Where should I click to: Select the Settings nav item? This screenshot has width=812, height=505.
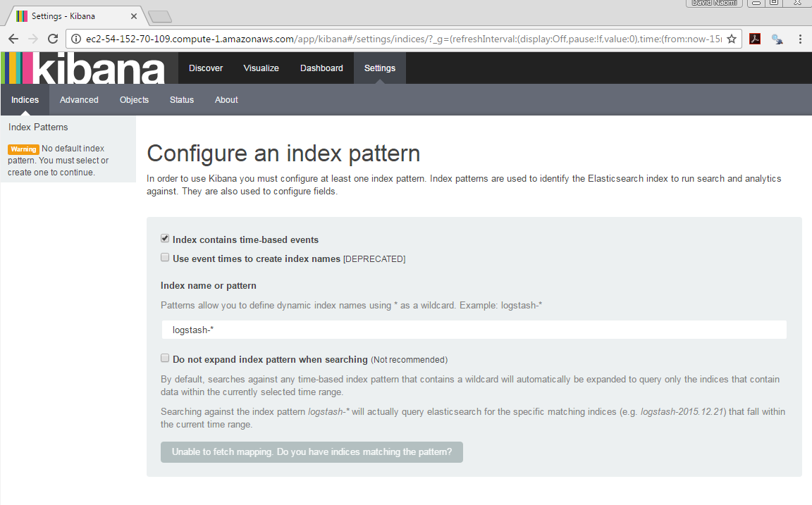tap(380, 68)
